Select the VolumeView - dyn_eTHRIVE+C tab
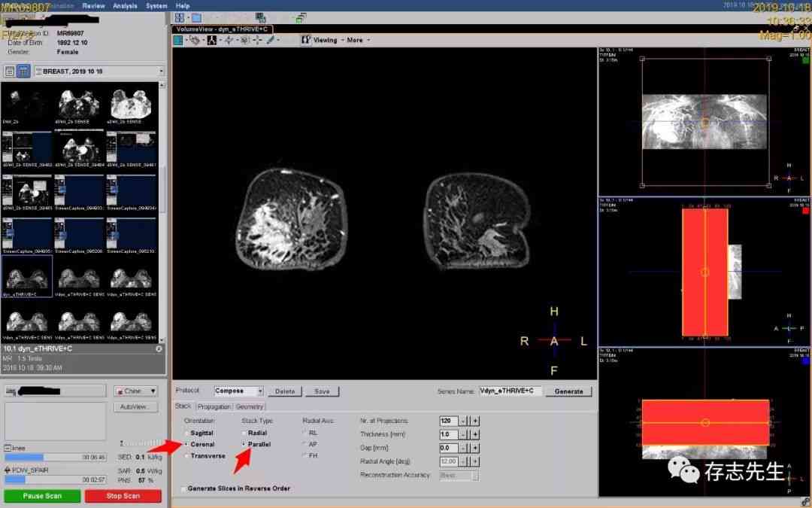This screenshot has height=508, width=812. 222,29
